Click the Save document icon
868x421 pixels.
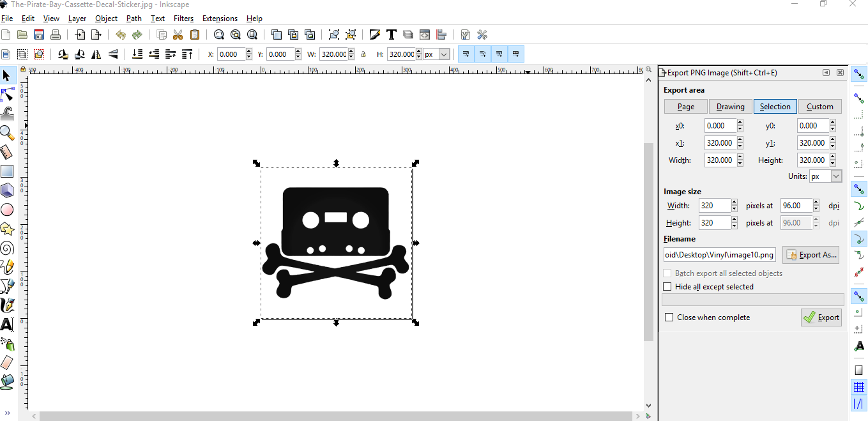[x=39, y=34]
